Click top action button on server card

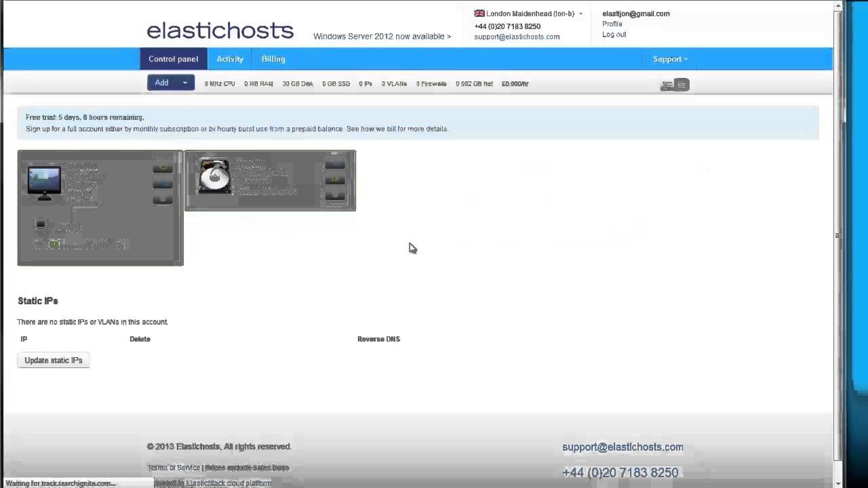(x=163, y=167)
